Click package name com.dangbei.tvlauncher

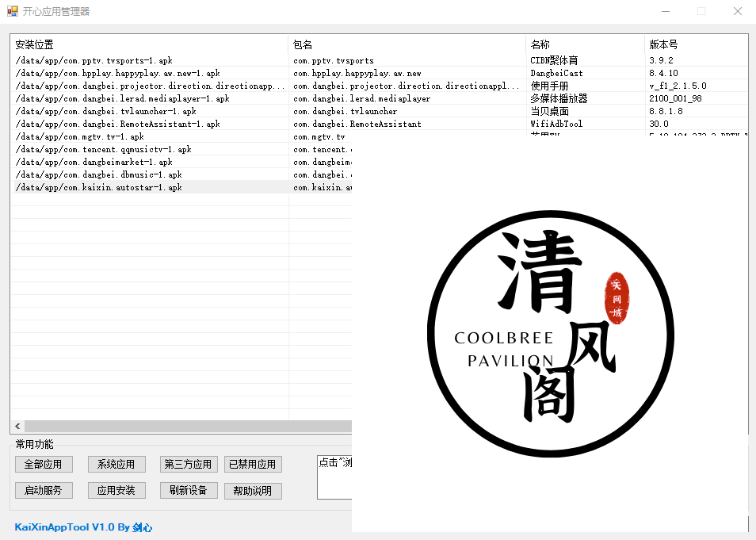[x=346, y=111]
